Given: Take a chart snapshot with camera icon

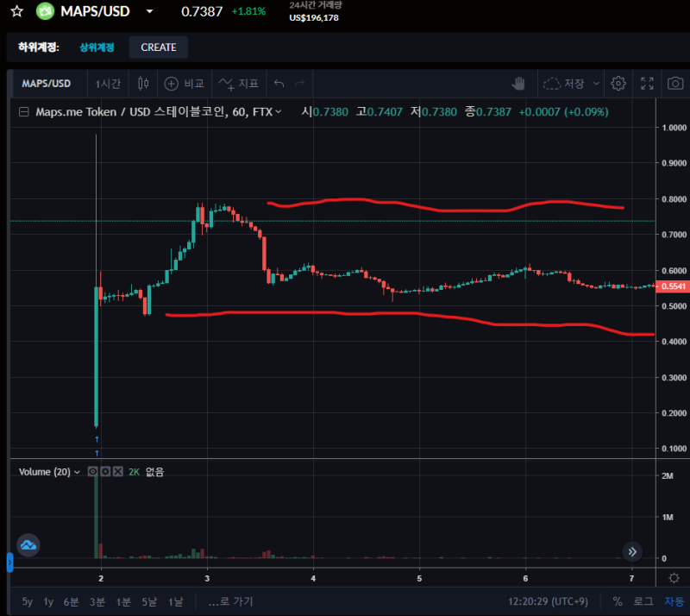Looking at the screenshot, I should tap(675, 83).
